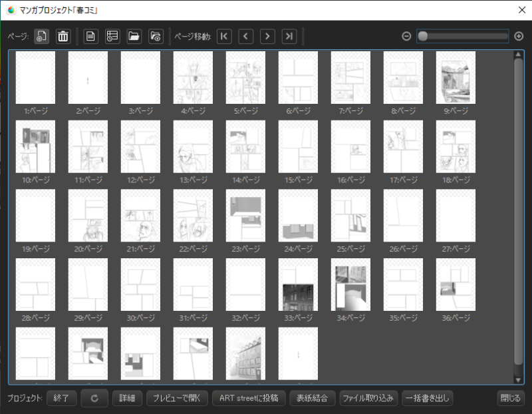Click the 表紙結合 button
Viewport: 532px width, 414px height.
coord(313,398)
